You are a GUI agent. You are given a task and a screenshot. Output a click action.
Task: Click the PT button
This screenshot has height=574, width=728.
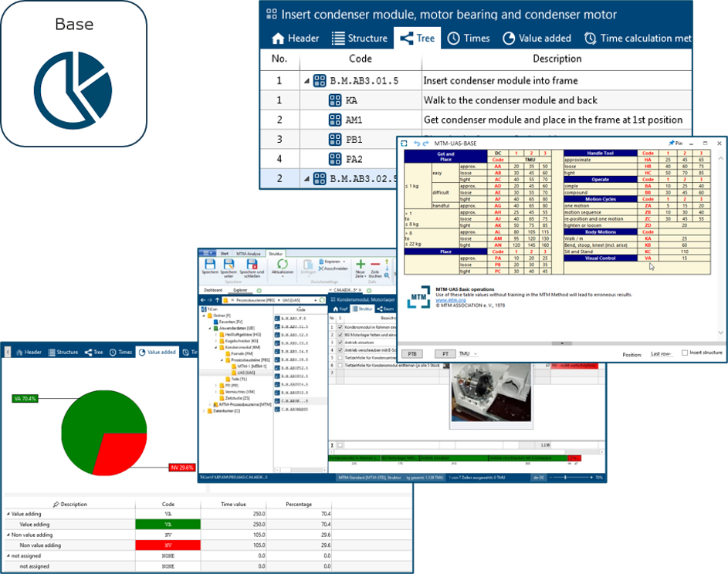(445, 353)
